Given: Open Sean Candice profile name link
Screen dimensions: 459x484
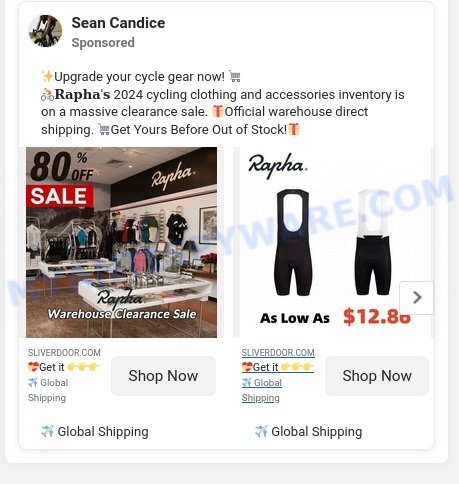Looking at the screenshot, I should click(118, 23).
